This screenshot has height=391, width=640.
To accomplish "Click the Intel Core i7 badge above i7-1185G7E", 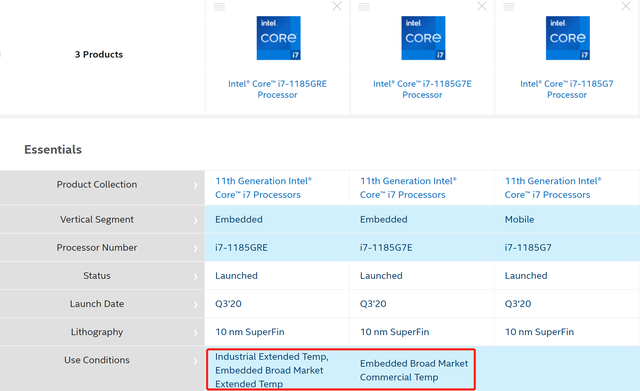I will pos(423,38).
